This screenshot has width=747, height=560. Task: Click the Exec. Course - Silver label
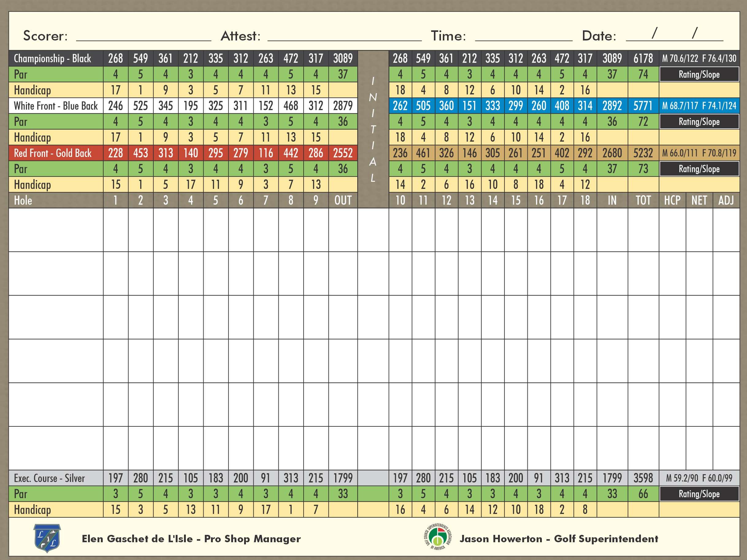pos(49,478)
